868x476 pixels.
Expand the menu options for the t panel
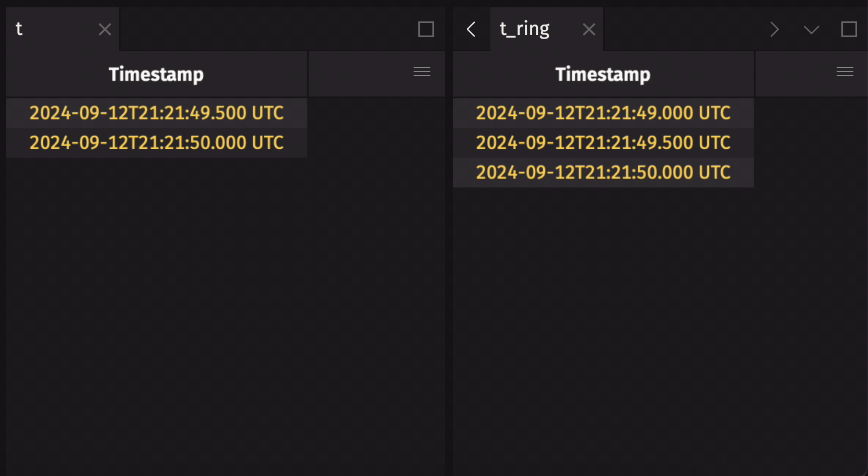tap(421, 72)
